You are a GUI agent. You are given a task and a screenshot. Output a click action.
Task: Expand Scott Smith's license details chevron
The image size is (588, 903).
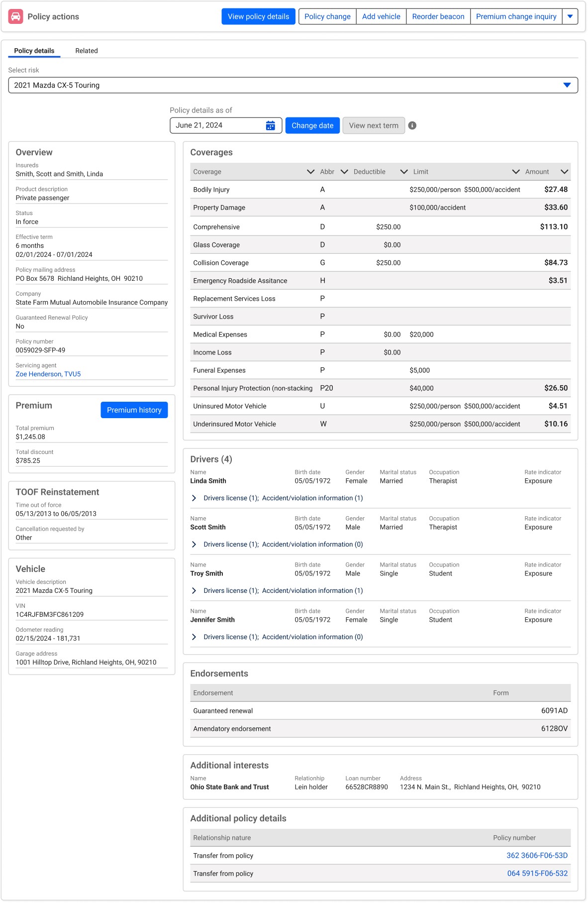194,545
